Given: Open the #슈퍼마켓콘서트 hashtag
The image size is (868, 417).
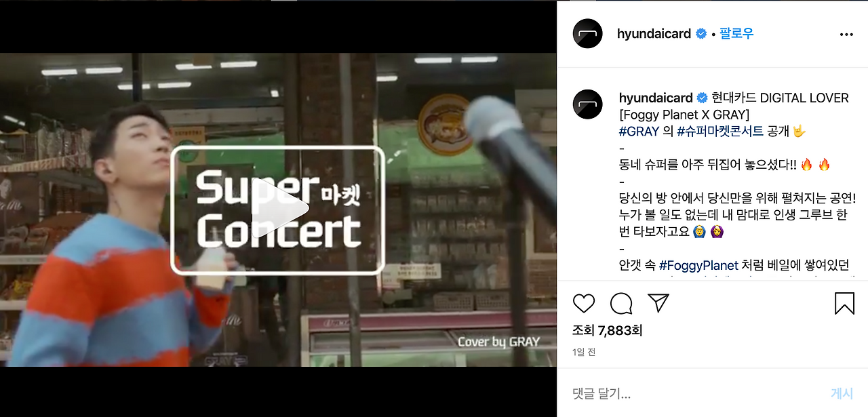Looking at the screenshot, I should pos(720,132).
